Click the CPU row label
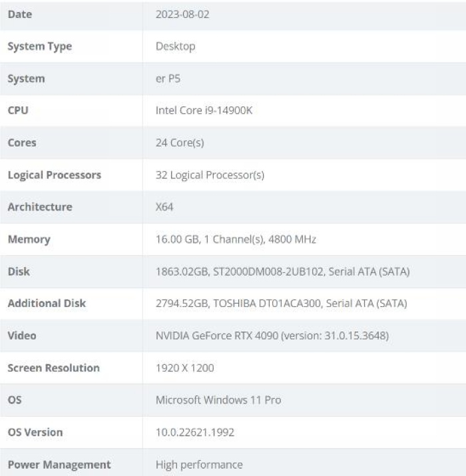 (x=18, y=111)
